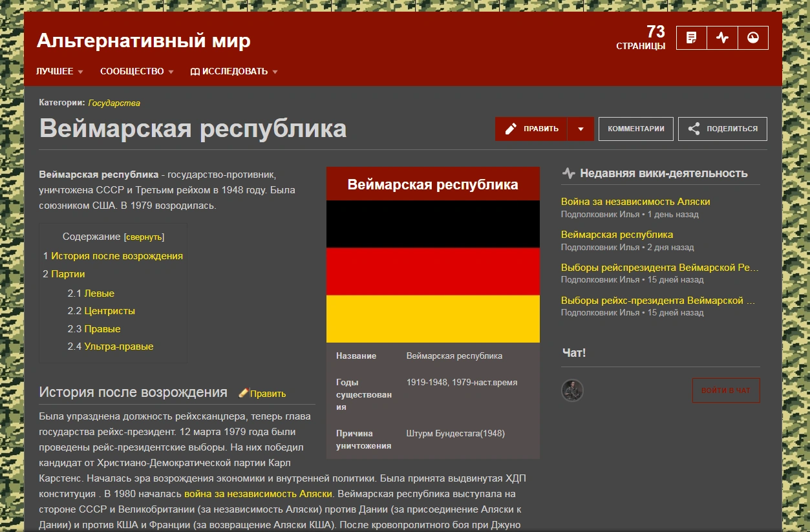Click the Комментарии button
This screenshot has width=810, height=532.
[636, 129]
